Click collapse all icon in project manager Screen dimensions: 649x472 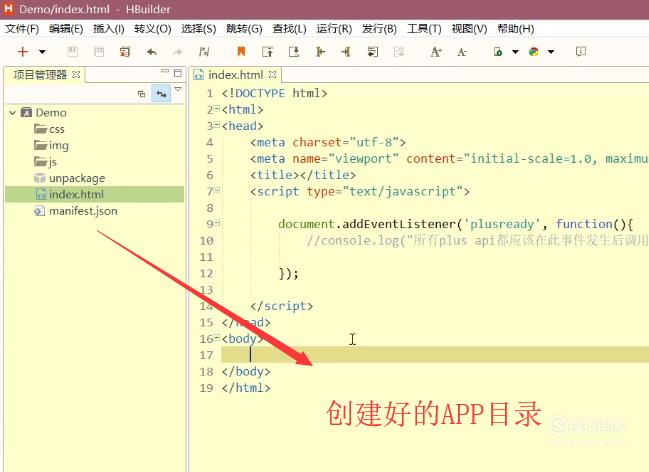141,94
